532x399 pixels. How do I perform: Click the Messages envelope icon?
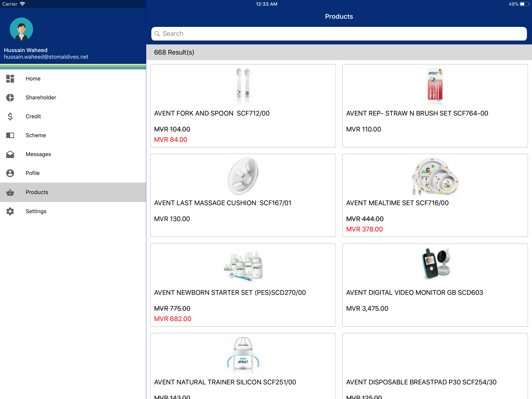click(10, 154)
